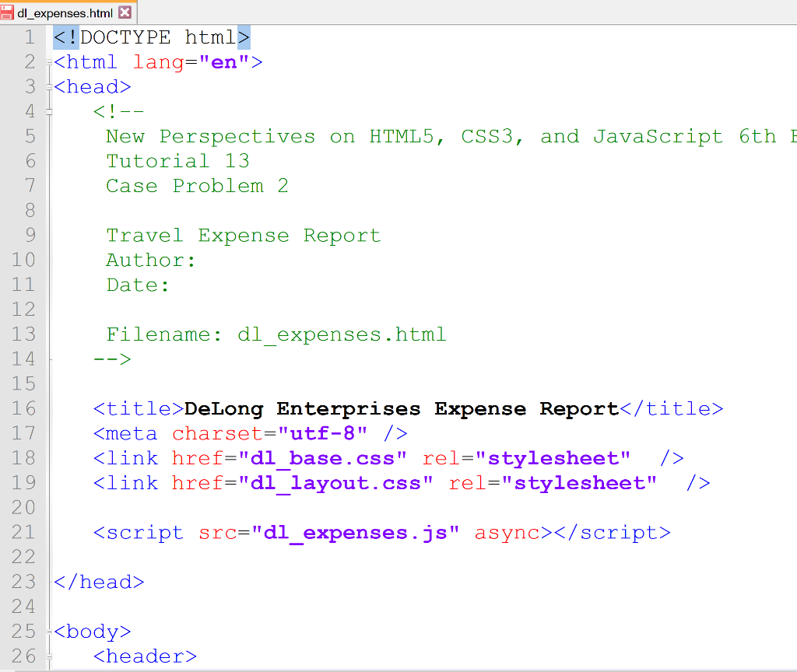The image size is (797, 672).
Task: Click the Case Problem 2 comment line
Action: [x=197, y=186]
